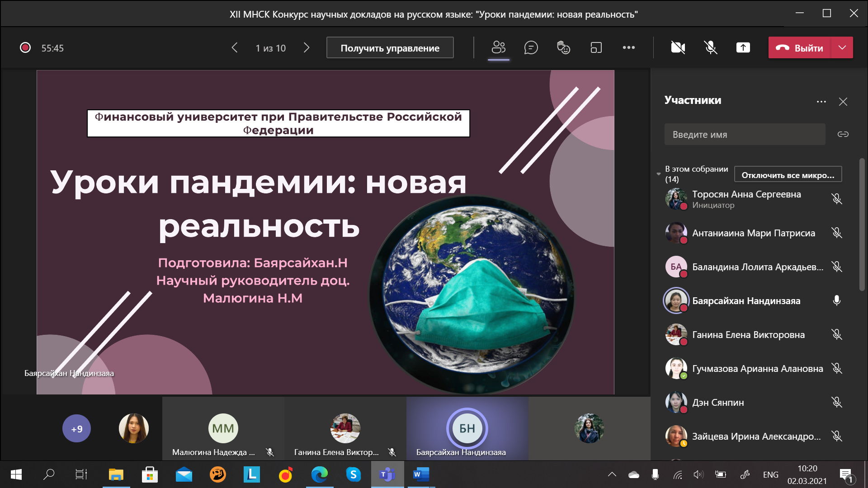Switch to Word from taskbar
Viewport: 868px width, 488px height.
tap(421, 474)
